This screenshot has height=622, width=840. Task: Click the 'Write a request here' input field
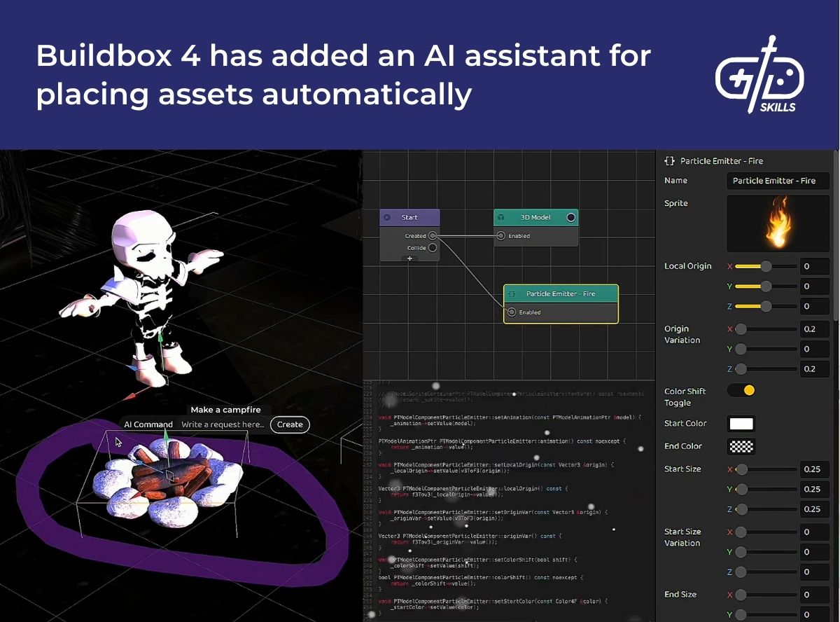(x=224, y=424)
